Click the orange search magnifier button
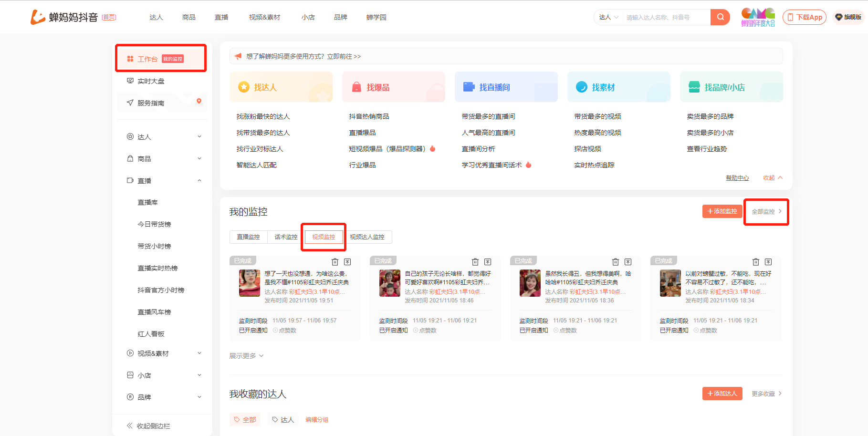 [x=720, y=17]
